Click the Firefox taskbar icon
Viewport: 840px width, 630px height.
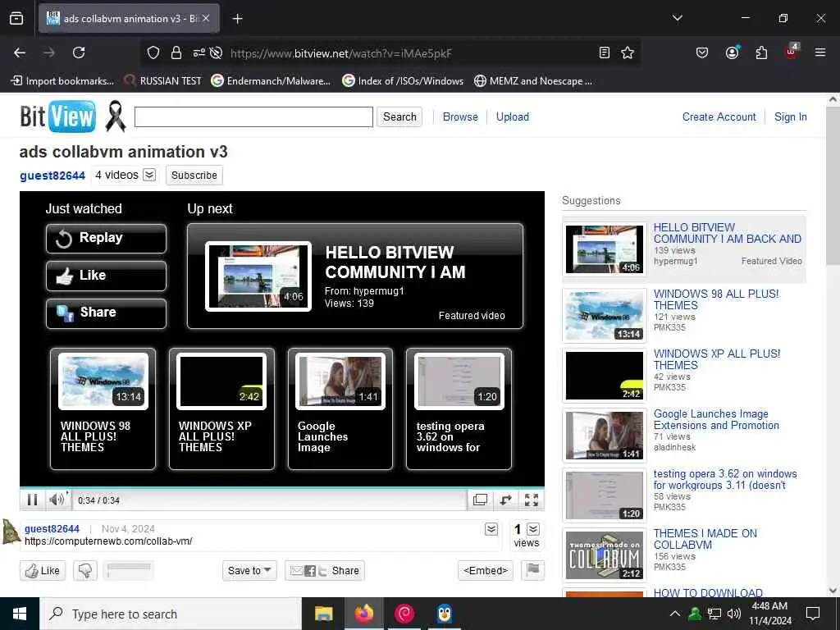(363, 614)
